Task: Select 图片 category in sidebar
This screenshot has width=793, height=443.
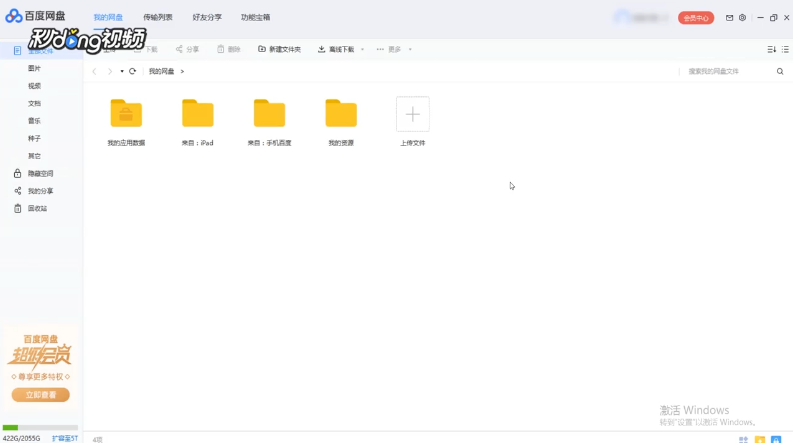Action: 34,68
